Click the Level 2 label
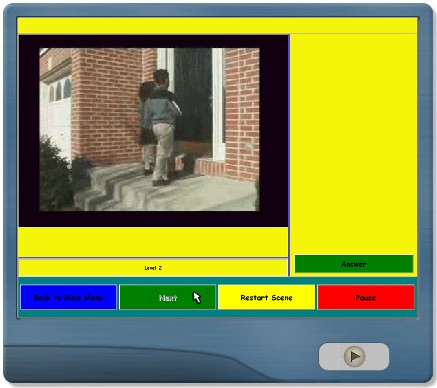 [x=153, y=268]
